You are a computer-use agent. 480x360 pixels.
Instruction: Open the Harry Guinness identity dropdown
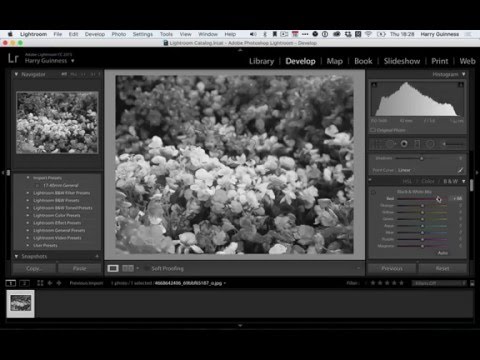tap(73, 61)
